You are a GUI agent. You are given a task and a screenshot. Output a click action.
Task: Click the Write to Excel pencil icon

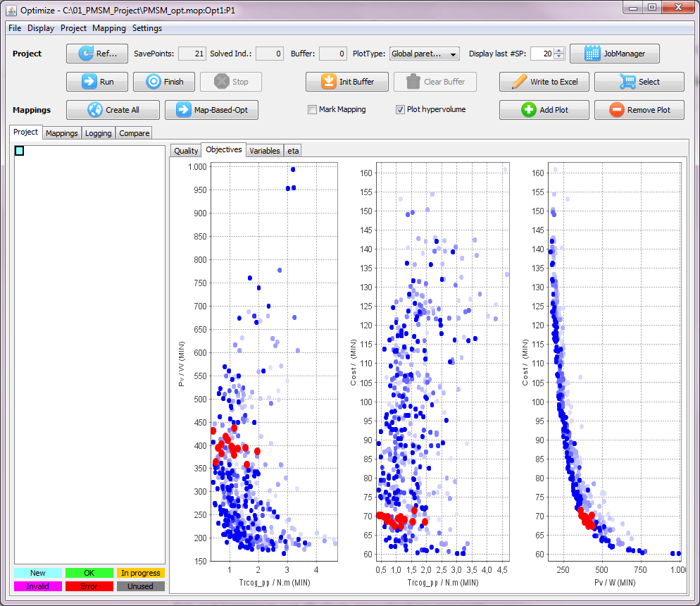click(519, 82)
